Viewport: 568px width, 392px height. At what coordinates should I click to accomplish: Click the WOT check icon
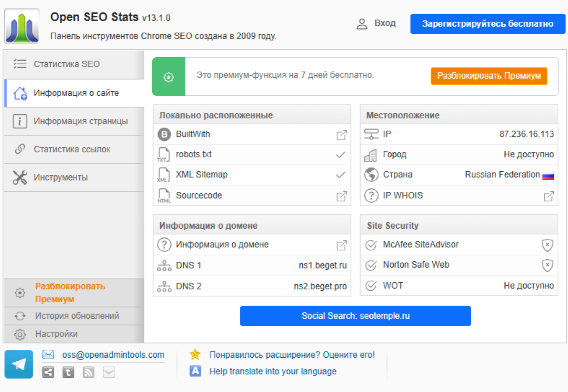pos(371,286)
